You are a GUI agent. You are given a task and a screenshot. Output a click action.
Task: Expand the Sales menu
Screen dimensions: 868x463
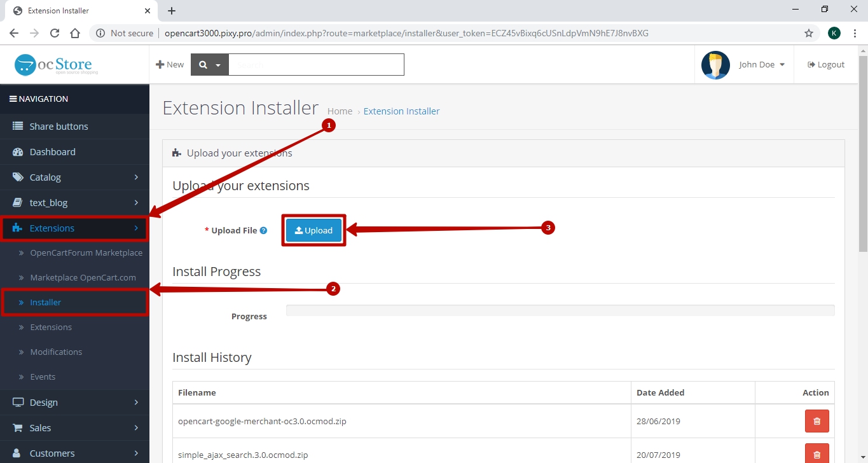74,428
